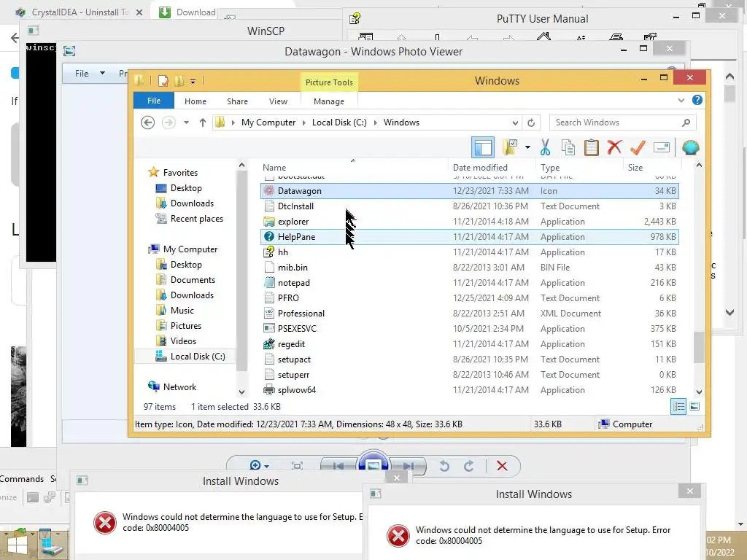This screenshot has width=747, height=560.
Task: Rotate counterclockwise in Photo Viewer
Action: tap(444, 466)
